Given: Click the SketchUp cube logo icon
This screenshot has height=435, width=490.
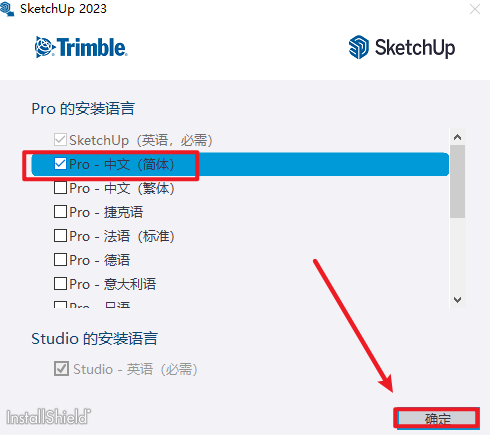Looking at the screenshot, I should coord(359,47).
